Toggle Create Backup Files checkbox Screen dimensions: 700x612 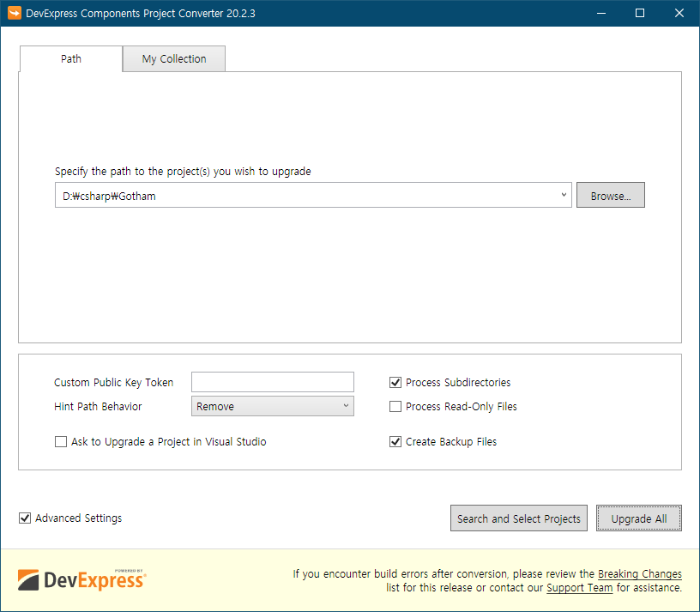[395, 442]
